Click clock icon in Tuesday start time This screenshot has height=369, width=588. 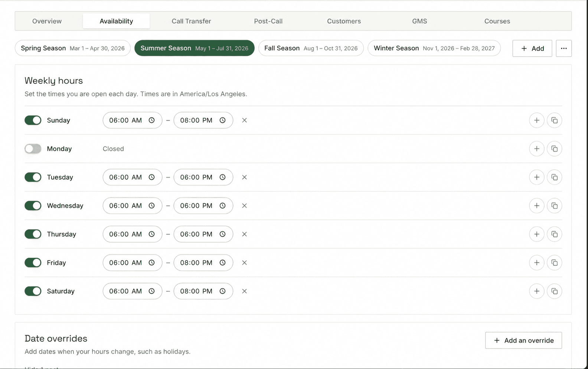point(151,177)
